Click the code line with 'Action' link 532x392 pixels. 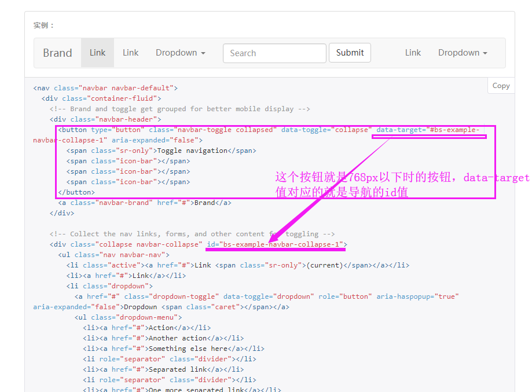click(147, 328)
